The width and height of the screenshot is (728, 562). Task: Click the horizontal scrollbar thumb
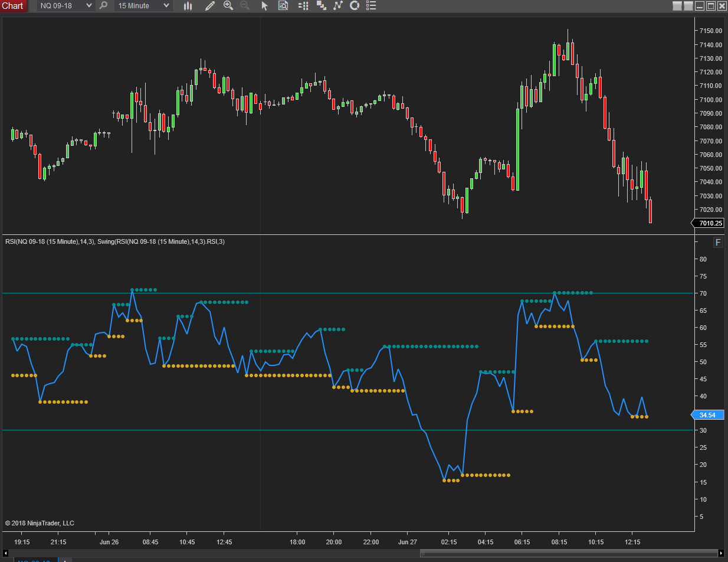pyautogui.click(x=569, y=553)
